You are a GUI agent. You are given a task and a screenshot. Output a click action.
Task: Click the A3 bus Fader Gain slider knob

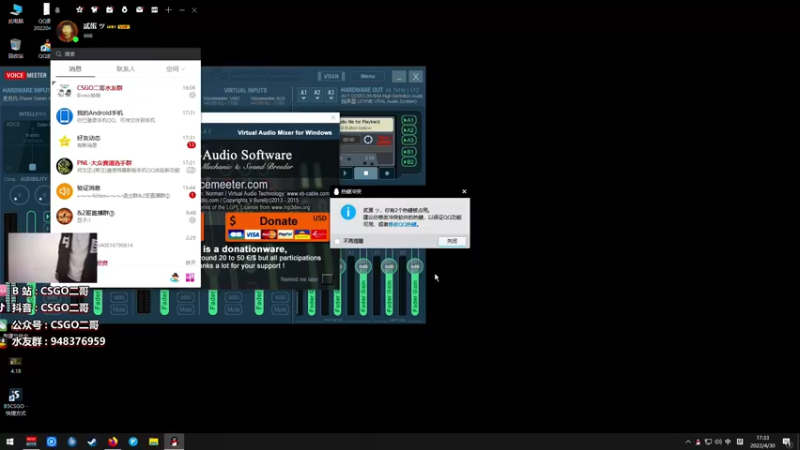(363, 266)
